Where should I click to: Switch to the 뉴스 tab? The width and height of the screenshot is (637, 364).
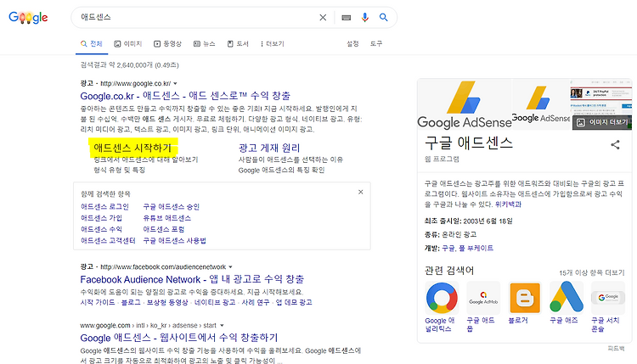click(205, 44)
